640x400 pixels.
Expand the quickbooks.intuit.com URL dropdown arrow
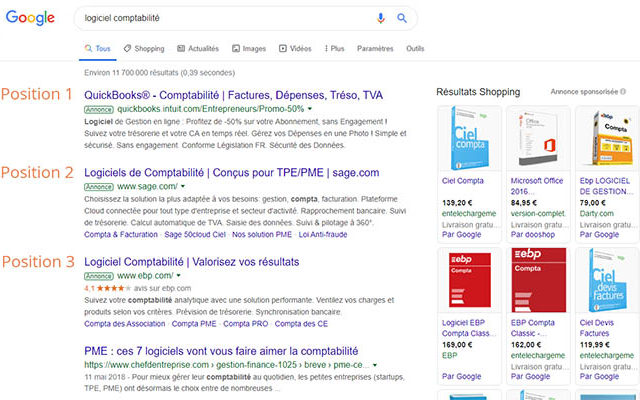tap(310, 109)
